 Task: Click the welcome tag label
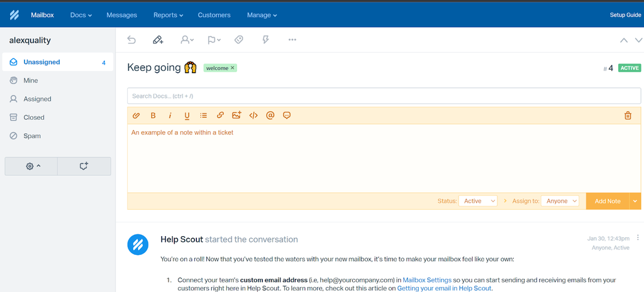pyautogui.click(x=217, y=68)
